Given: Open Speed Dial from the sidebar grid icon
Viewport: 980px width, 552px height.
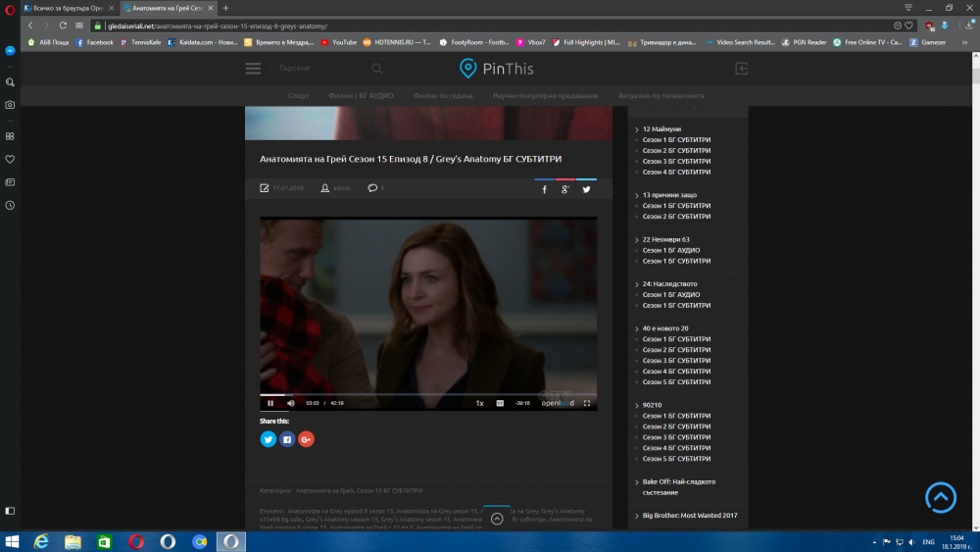Looking at the screenshot, I should (x=10, y=135).
